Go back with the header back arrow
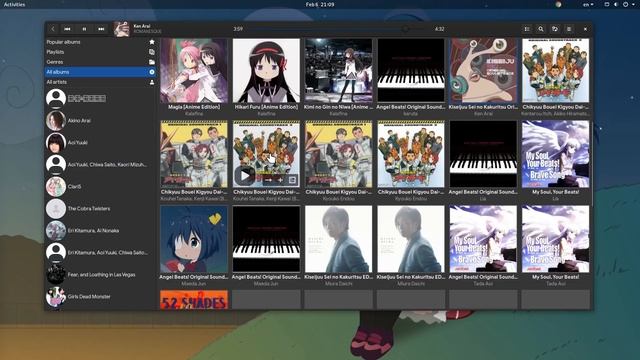This screenshot has width=640, height=360. 53,29
